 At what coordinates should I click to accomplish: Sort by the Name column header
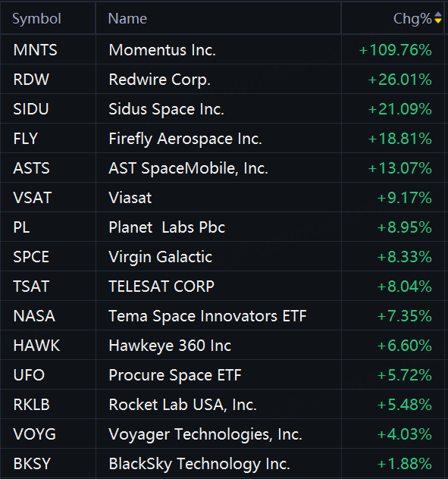[128, 19]
